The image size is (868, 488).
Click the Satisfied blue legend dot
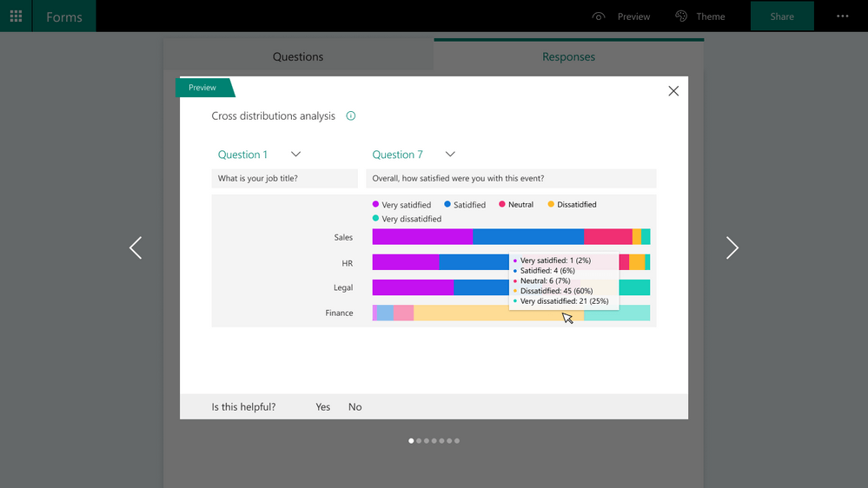click(x=447, y=204)
